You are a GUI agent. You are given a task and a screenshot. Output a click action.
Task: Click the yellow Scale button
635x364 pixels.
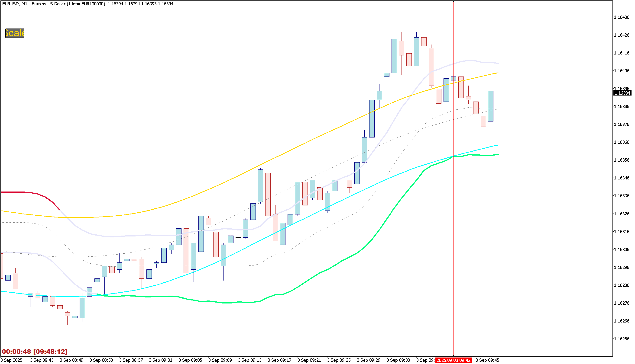[15, 33]
